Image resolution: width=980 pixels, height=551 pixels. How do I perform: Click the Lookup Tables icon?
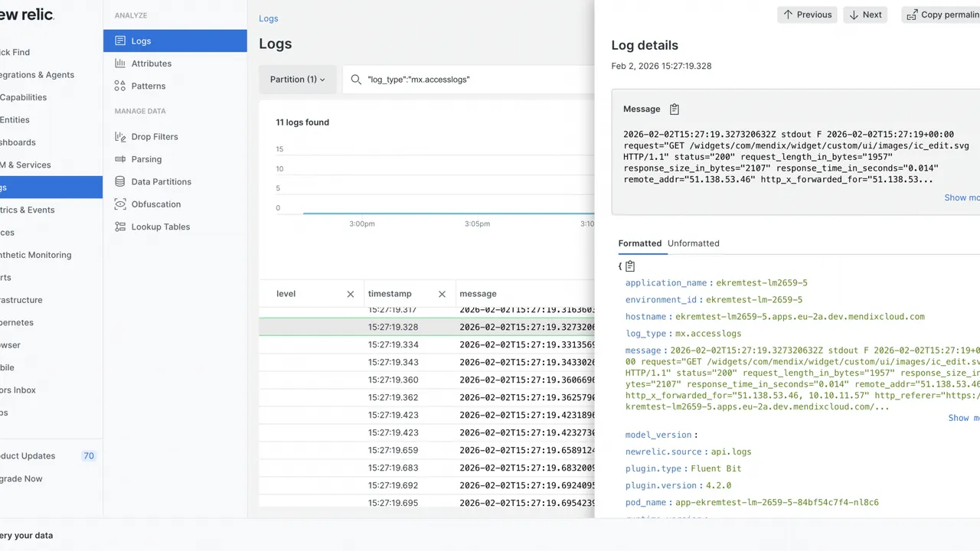pos(119,227)
